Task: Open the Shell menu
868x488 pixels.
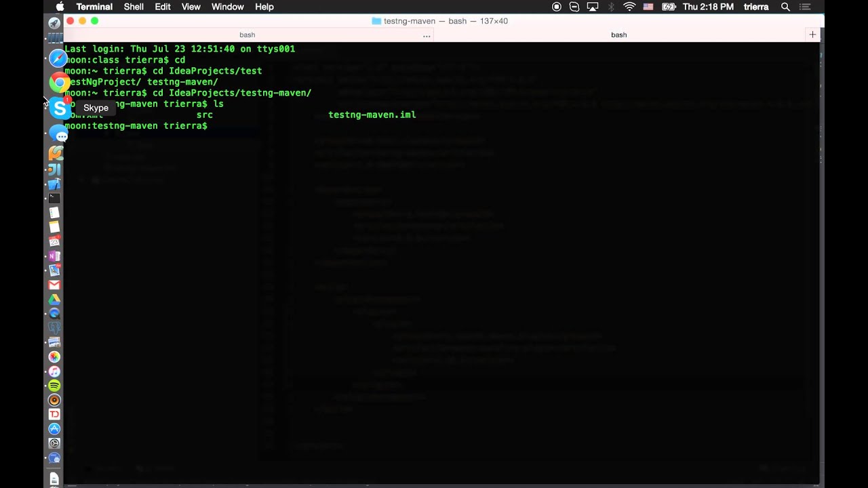Action: [134, 7]
